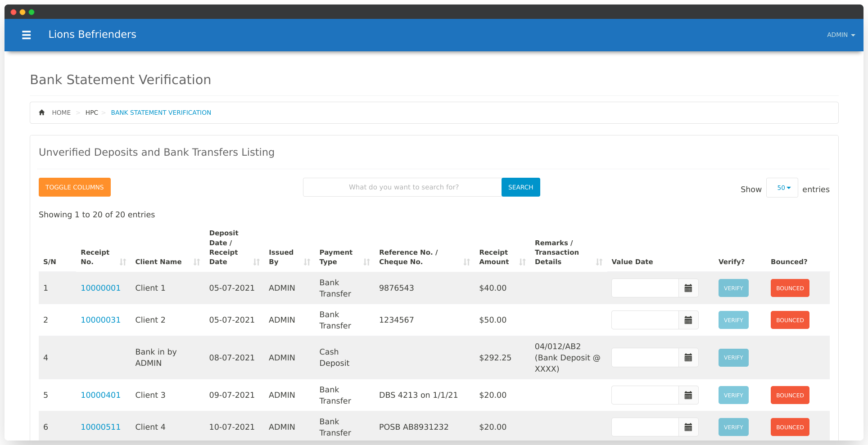Select reference number 1234567
868x445 pixels.
(396, 320)
